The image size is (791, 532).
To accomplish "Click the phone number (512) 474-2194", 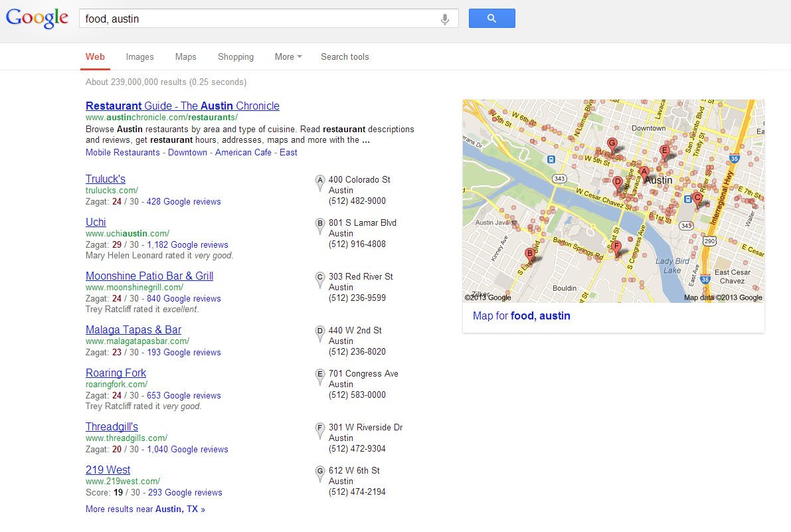I will coord(357,492).
